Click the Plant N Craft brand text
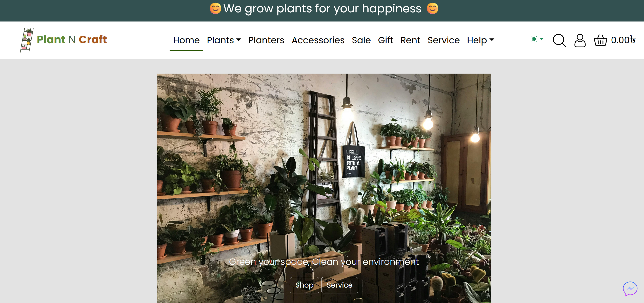 [x=72, y=39]
